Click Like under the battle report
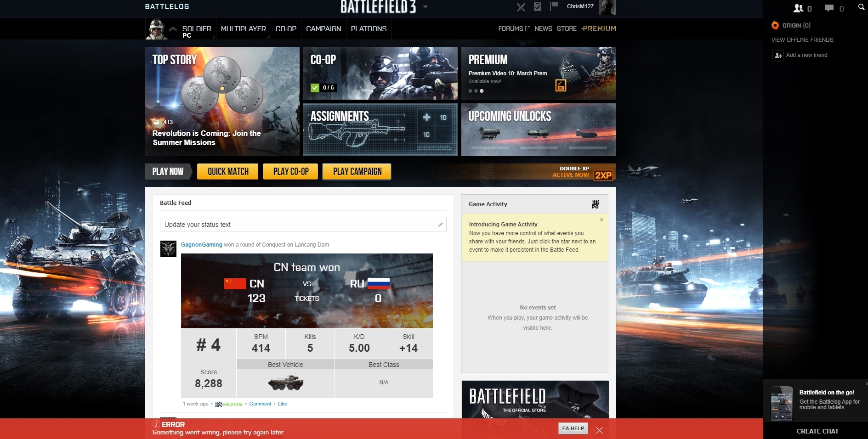868x439 pixels. click(x=283, y=404)
